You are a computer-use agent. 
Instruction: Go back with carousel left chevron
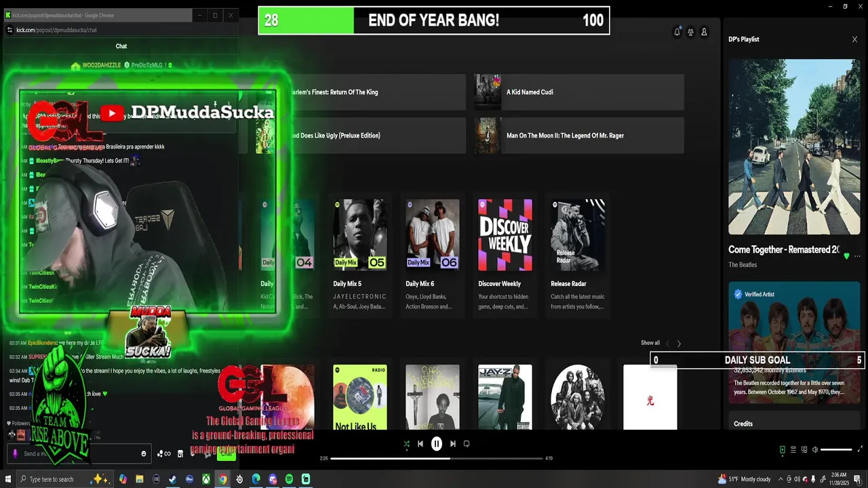(667, 344)
